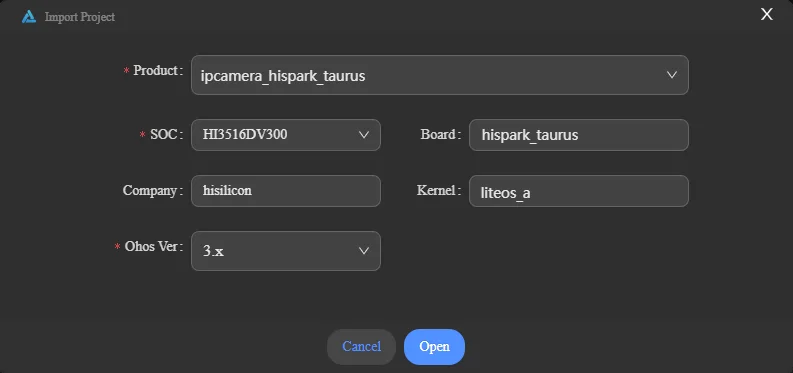
Task: Click the Kernel input field
Action: click(x=579, y=191)
